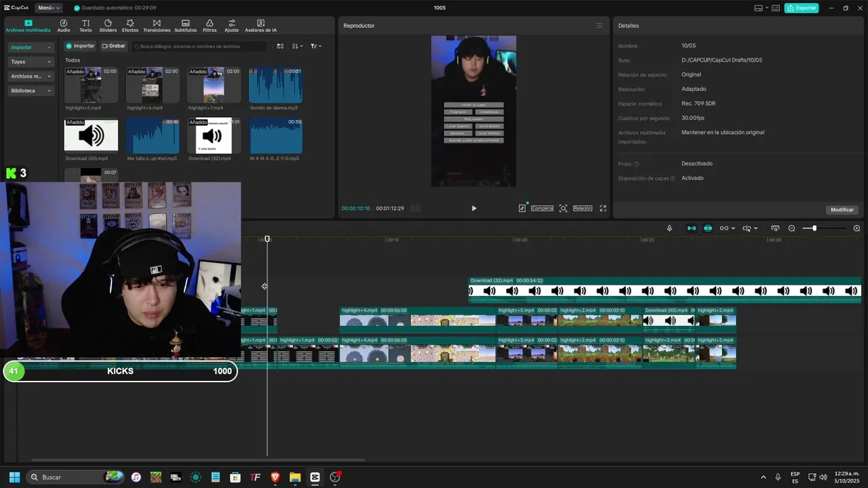Screen dimensions: 868x488
Task: Select Sonido de diarrea.mp3 clip
Action: coord(275,85)
